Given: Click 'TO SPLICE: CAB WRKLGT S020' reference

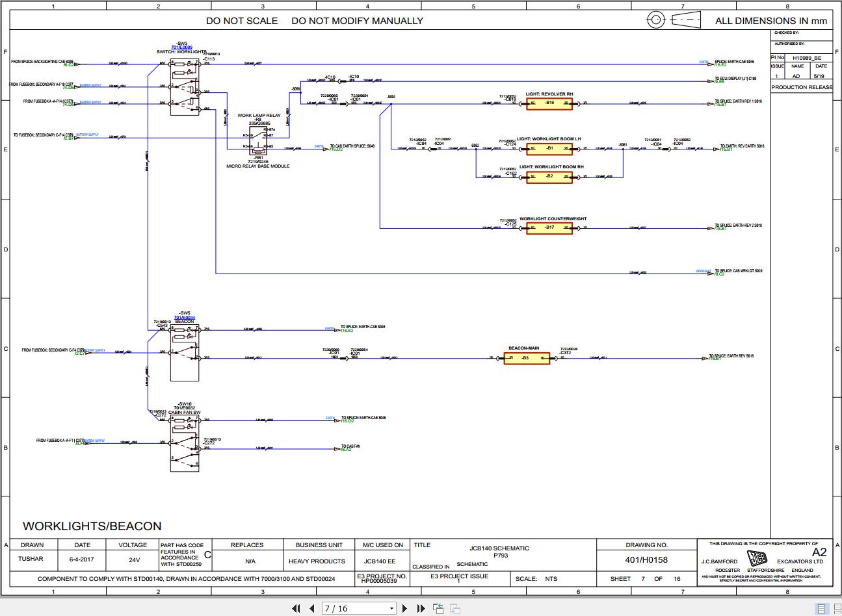Looking at the screenshot, I should [739, 271].
